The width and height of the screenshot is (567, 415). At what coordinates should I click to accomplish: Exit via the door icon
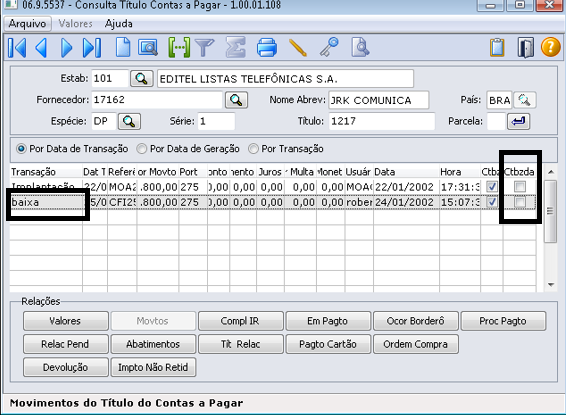[525, 47]
